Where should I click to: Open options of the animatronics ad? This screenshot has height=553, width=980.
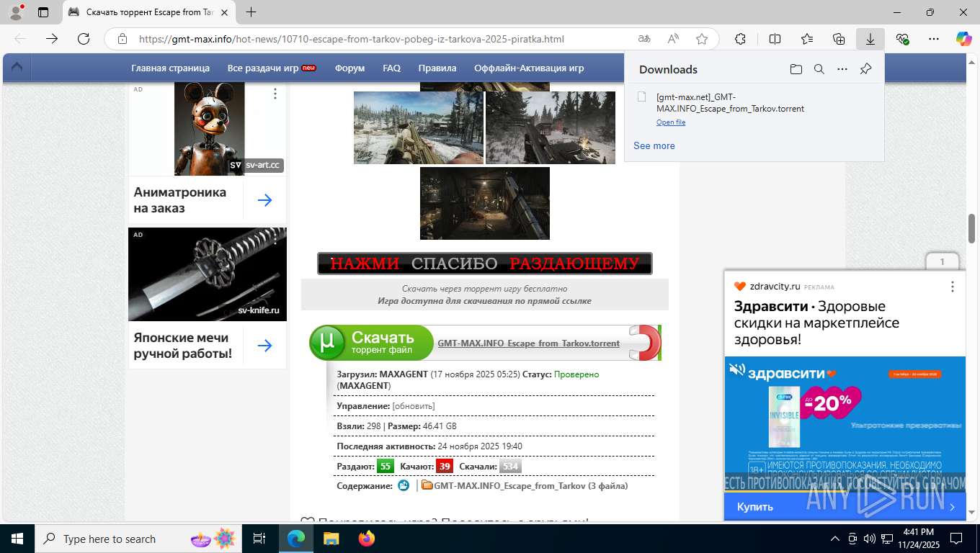pyautogui.click(x=275, y=94)
